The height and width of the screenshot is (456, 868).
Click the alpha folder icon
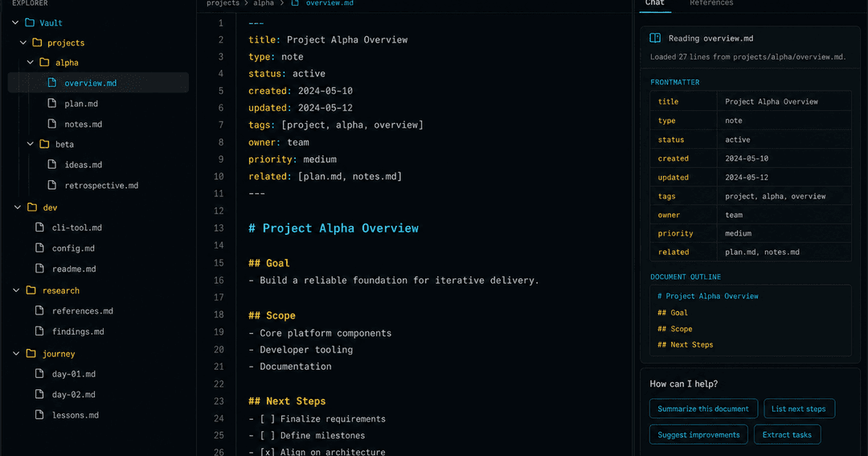click(45, 63)
